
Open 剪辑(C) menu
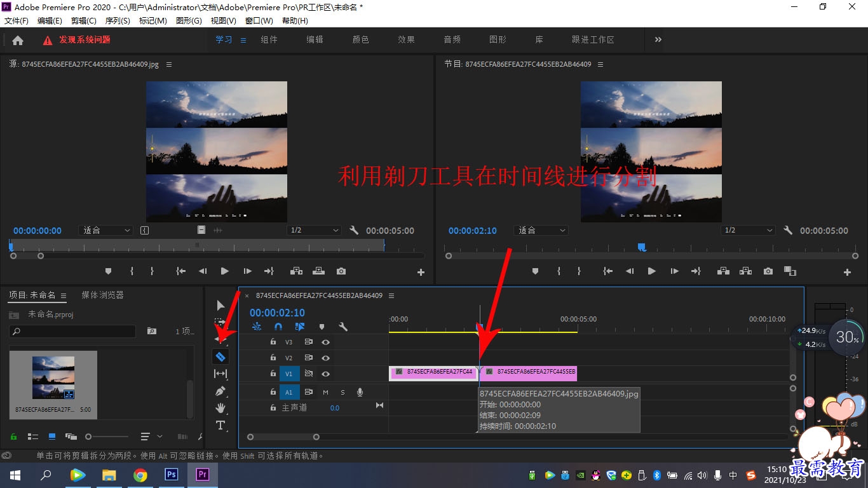tap(84, 21)
